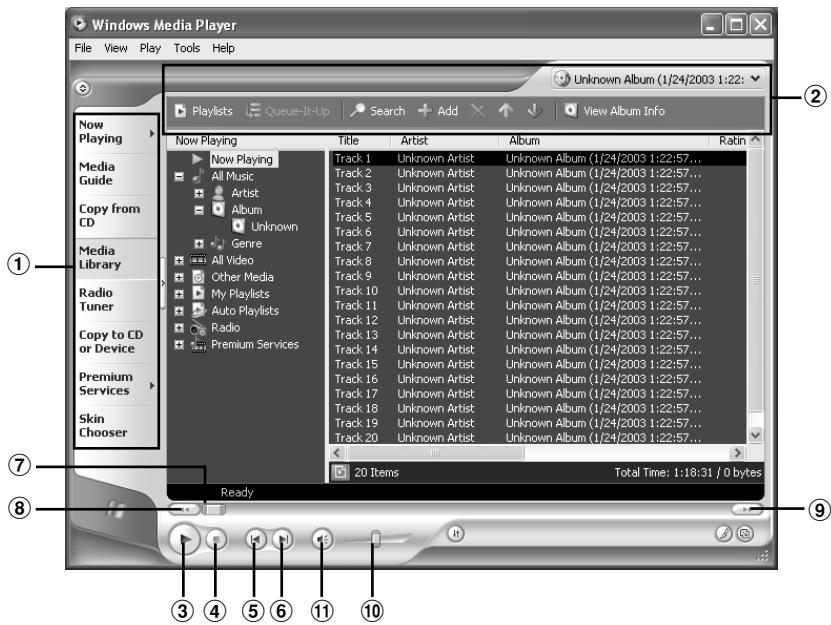The image size is (831, 625).
Task: Open Copy to CD or Device tab
Action: click(116, 342)
